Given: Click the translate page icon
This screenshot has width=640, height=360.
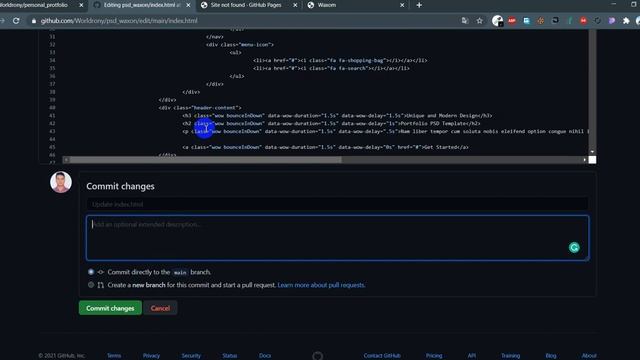Looking at the screenshot, I should (465, 20).
